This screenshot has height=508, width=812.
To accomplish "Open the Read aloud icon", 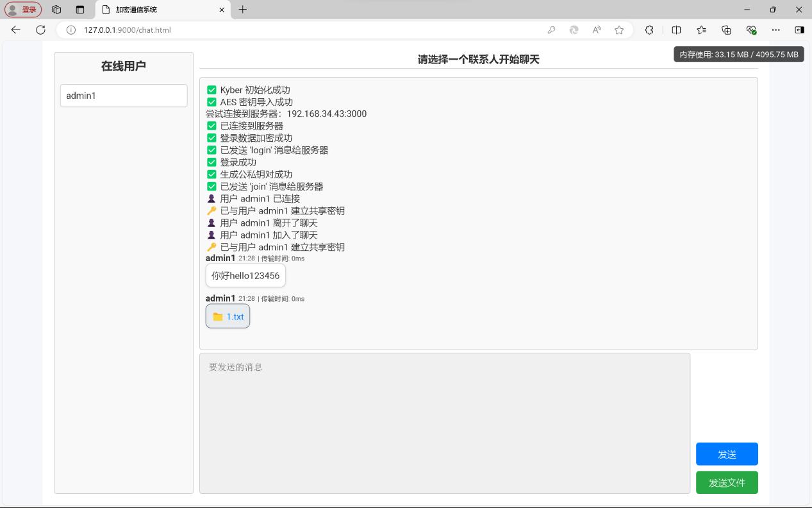I will point(597,30).
